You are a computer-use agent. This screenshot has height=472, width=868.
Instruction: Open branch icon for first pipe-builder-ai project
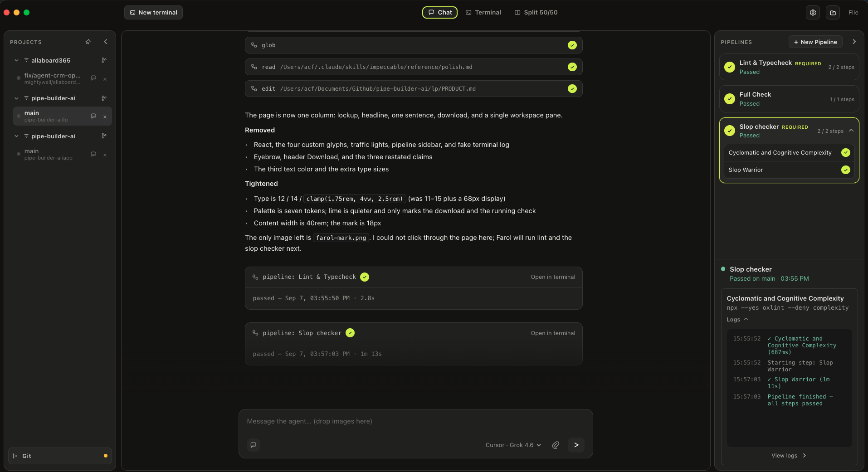pos(104,98)
